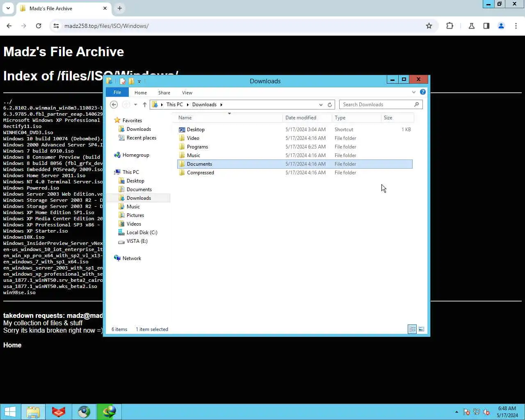
Task: Open Music under This PC
Action: 133,207
